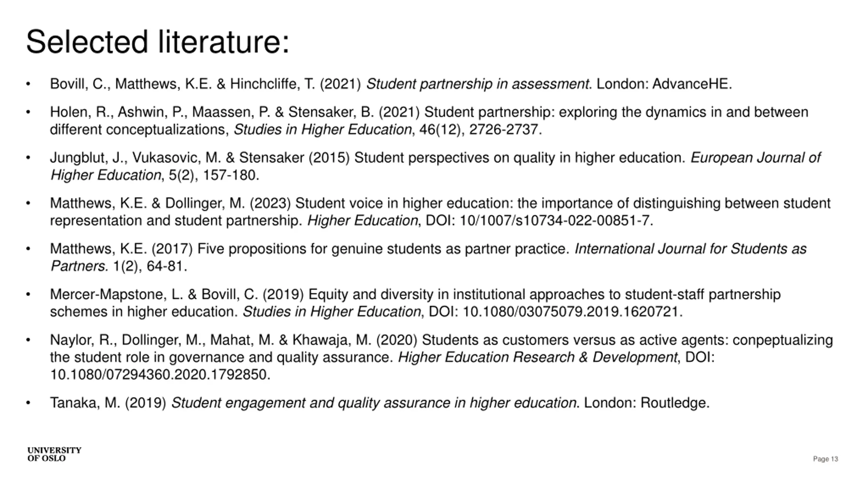
Task: Click the Student partnership in assessment title
Action: (x=477, y=84)
